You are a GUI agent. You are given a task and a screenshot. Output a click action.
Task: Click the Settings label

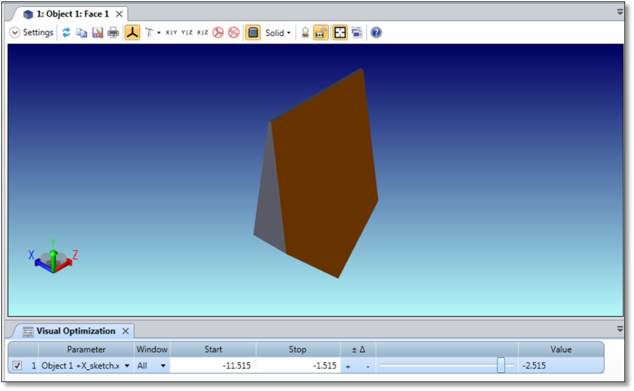[38, 33]
